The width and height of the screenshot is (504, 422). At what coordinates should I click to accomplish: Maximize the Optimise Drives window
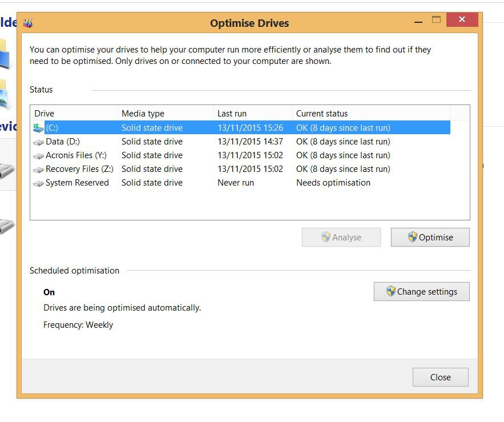tap(437, 20)
